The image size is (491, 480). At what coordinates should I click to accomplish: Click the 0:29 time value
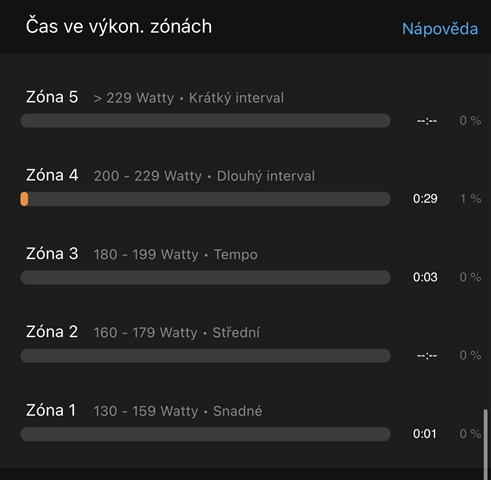[425, 199]
